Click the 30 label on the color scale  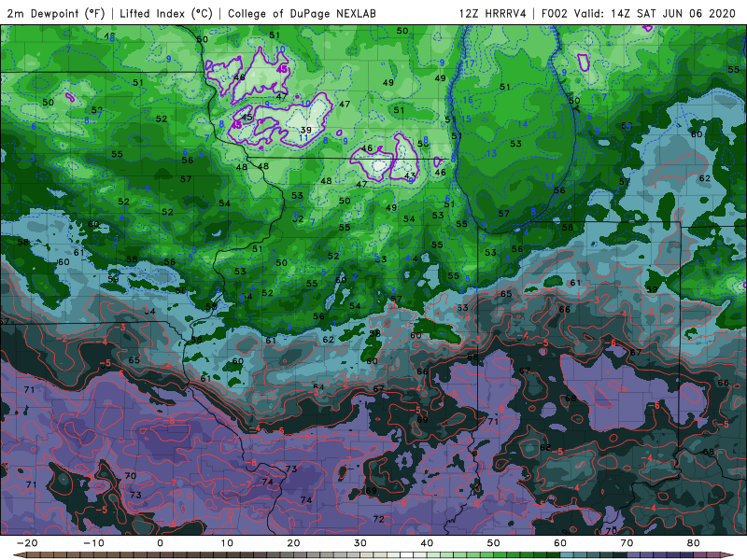(360, 543)
